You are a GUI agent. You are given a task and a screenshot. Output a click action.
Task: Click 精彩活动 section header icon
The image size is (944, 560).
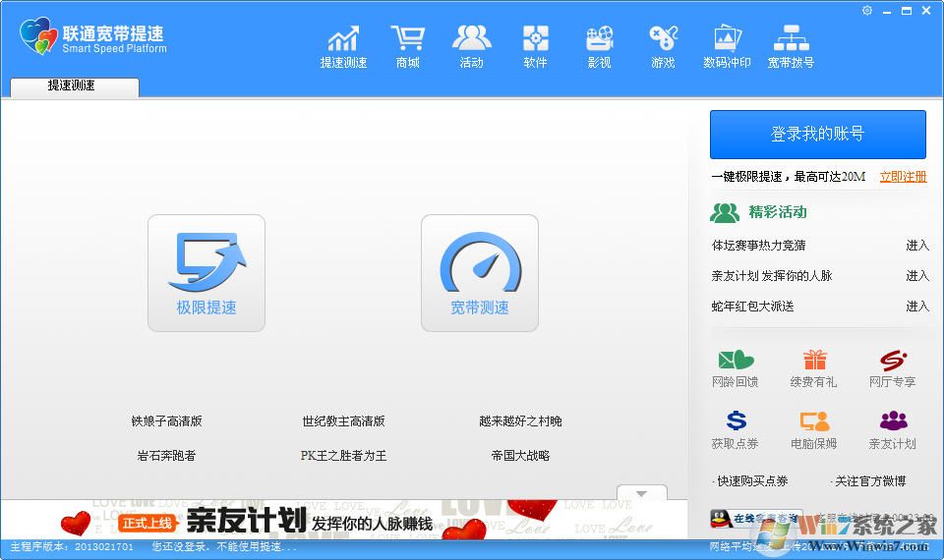(x=725, y=212)
